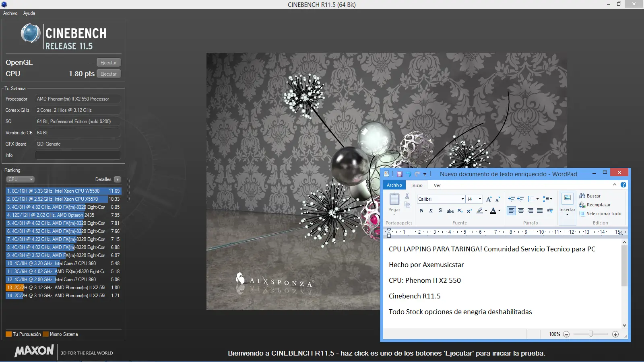
Task: Open the quick access toolbar customize arrow
Action: [425, 175]
